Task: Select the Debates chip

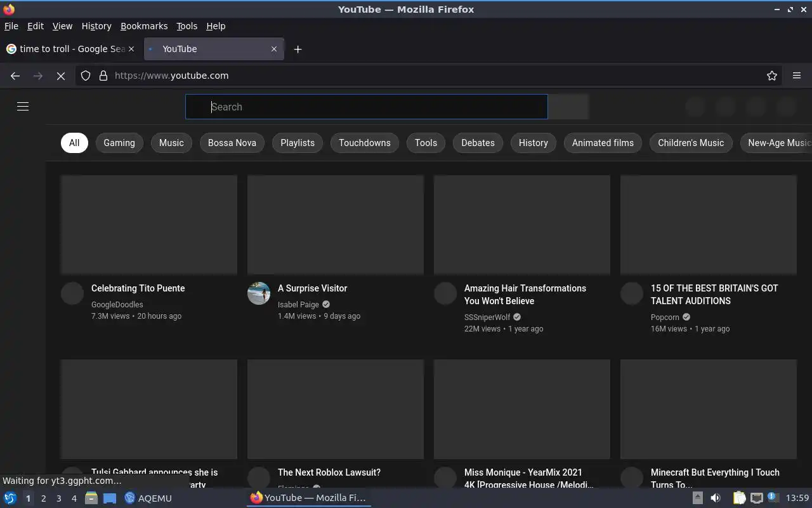Action: click(478, 143)
